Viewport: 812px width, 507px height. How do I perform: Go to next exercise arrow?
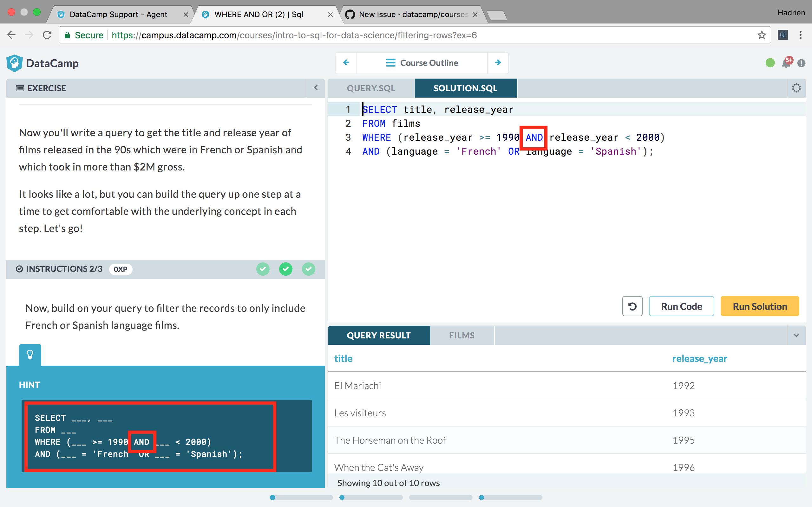click(498, 63)
